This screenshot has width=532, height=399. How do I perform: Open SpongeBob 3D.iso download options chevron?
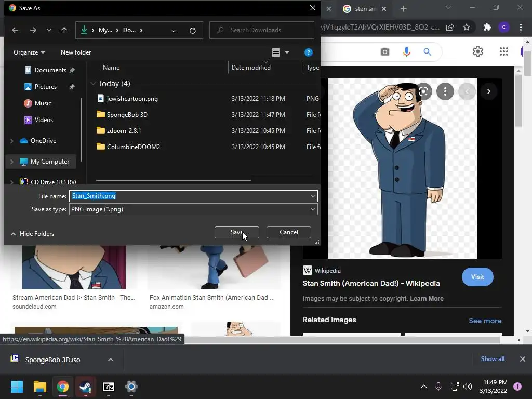pyautogui.click(x=111, y=360)
